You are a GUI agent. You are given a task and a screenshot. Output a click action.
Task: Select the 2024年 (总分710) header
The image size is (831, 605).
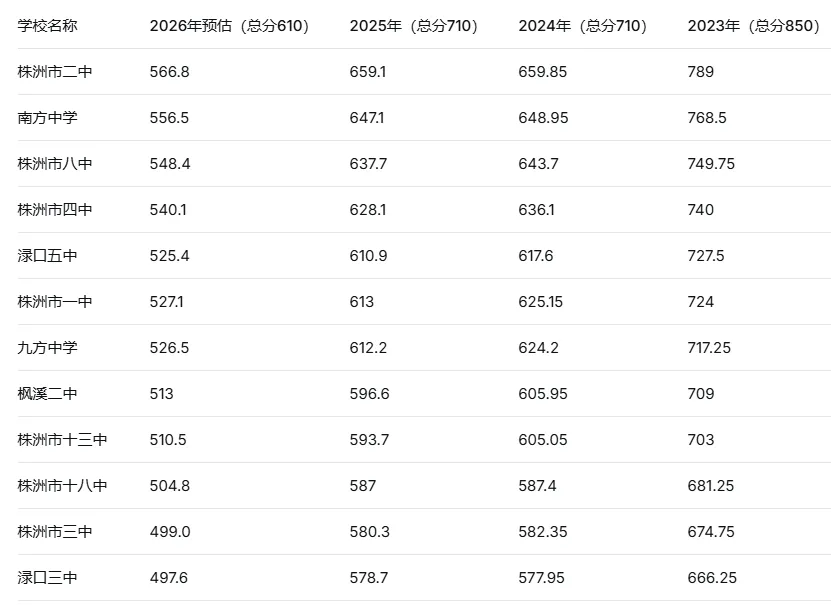tap(583, 25)
